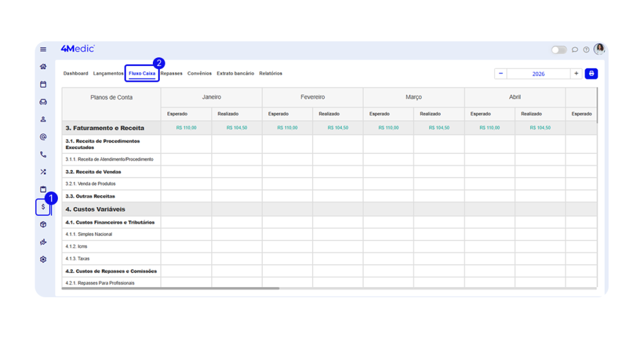This screenshot has height=338, width=644.
Task: Click the 2026 year input field
Action: tap(538, 74)
